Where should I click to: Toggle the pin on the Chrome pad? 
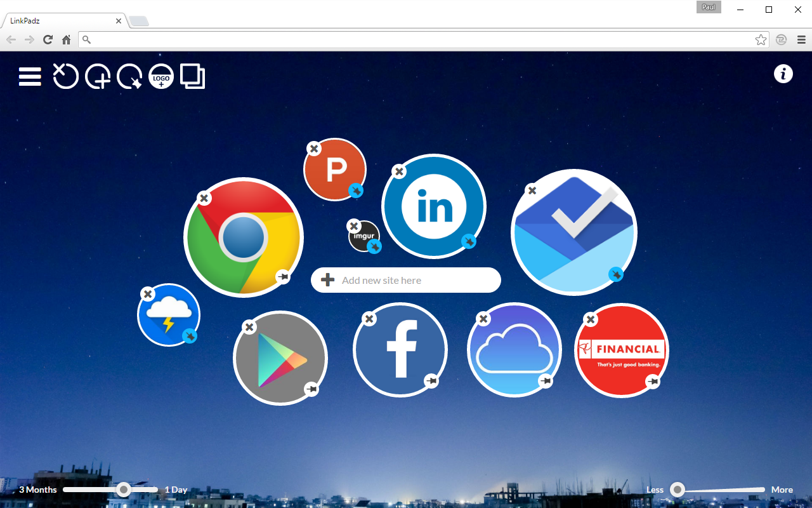pyautogui.click(x=283, y=276)
